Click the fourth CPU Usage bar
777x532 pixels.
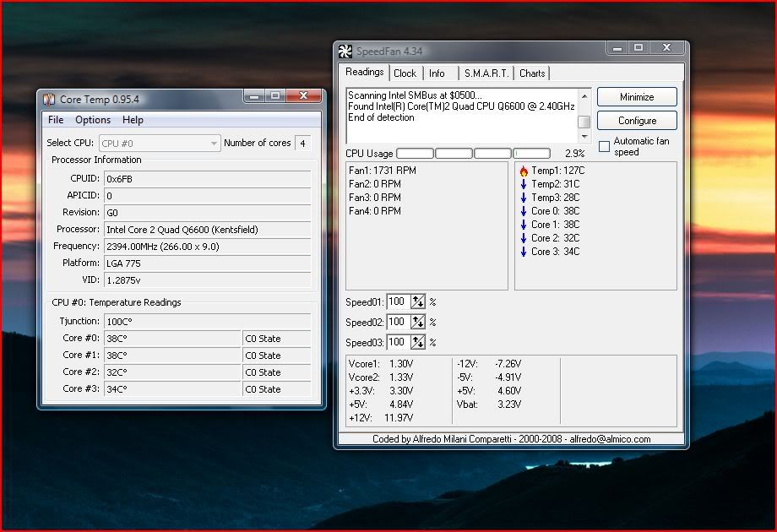click(x=532, y=154)
